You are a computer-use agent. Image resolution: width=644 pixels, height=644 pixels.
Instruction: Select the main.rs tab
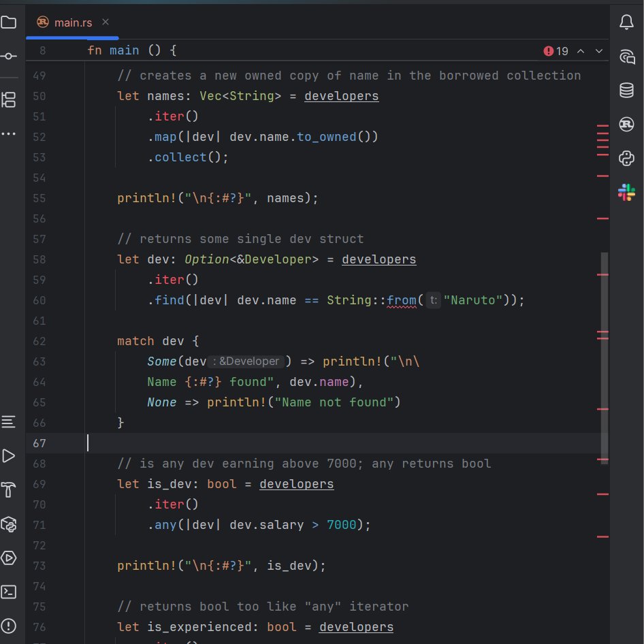pyautogui.click(x=73, y=22)
